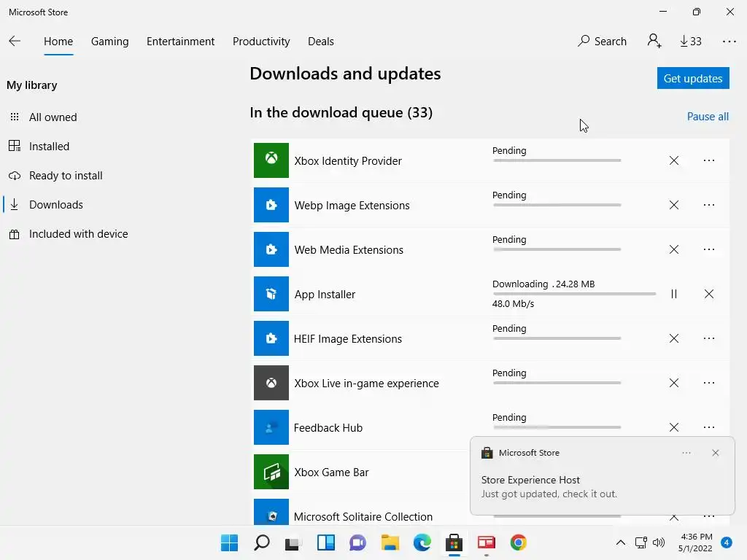Open the Widgets taskbar icon

pyautogui.click(x=326, y=542)
